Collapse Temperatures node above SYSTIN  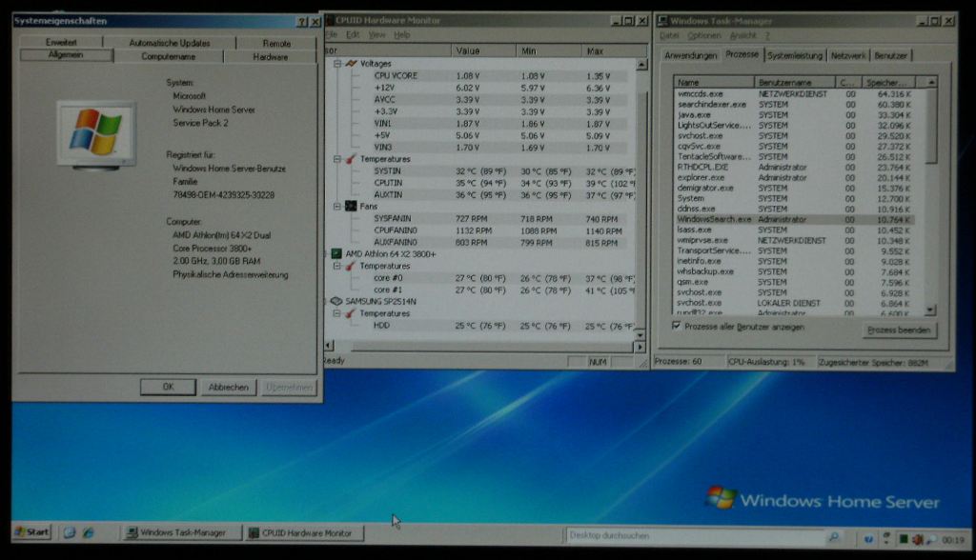(x=337, y=159)
